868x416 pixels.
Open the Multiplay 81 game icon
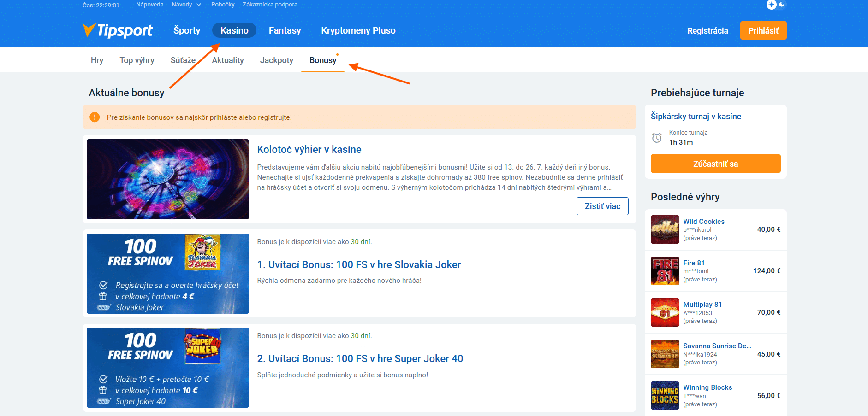665,312
